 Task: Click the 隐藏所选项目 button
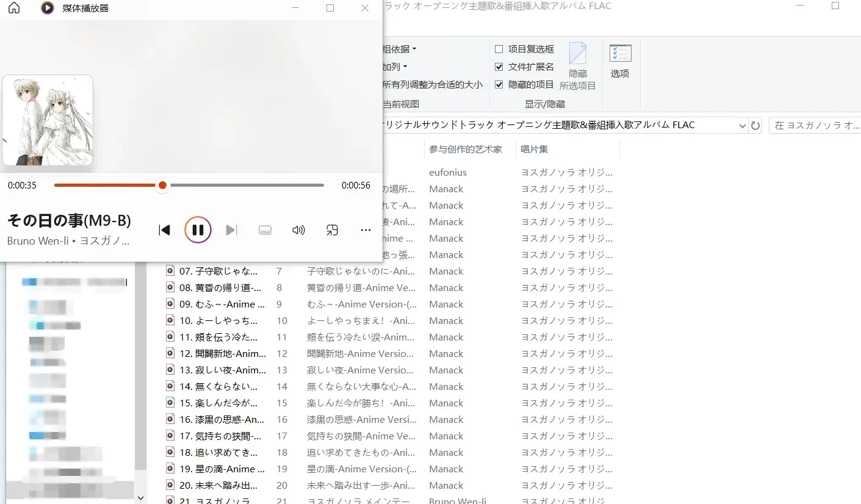578,67
